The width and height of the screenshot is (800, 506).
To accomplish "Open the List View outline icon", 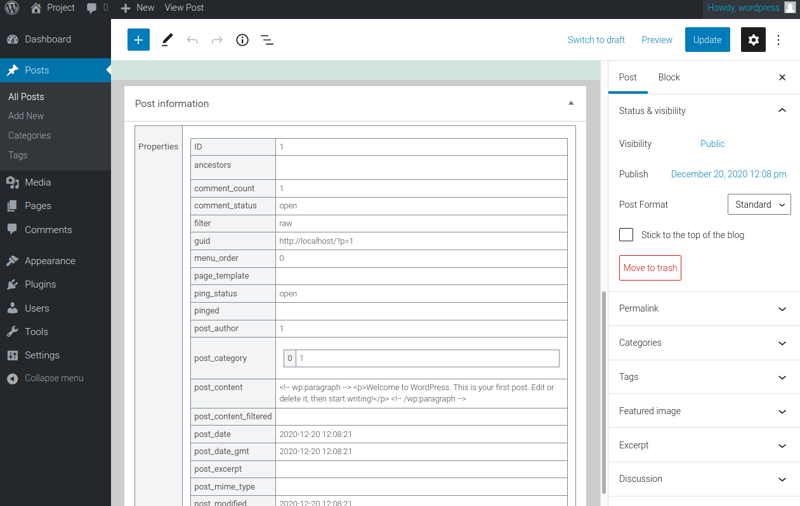I will click(267, 40).
